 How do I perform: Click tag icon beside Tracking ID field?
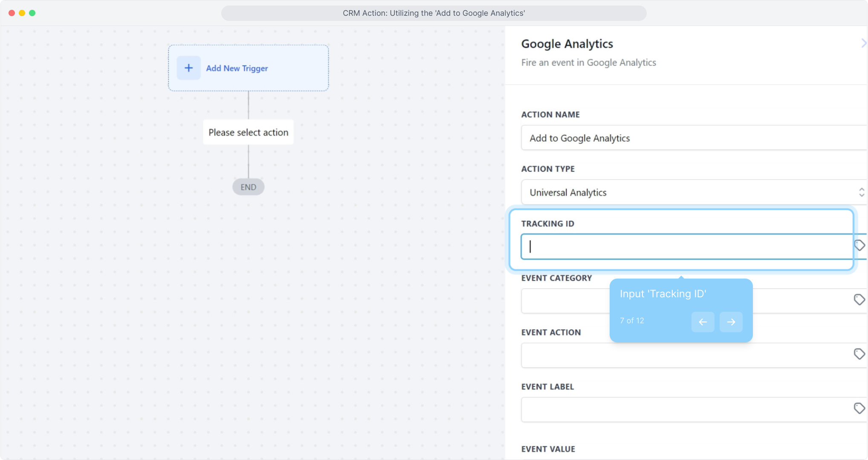pos(859,245)
